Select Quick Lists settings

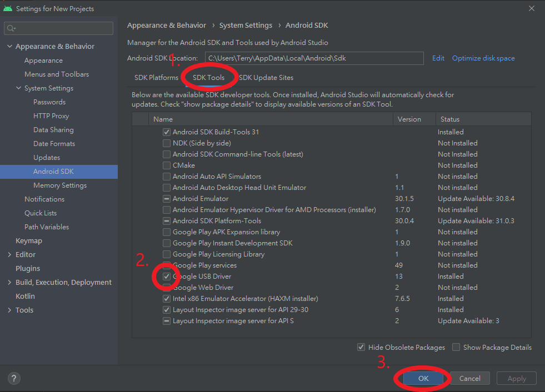coord(41,213)
